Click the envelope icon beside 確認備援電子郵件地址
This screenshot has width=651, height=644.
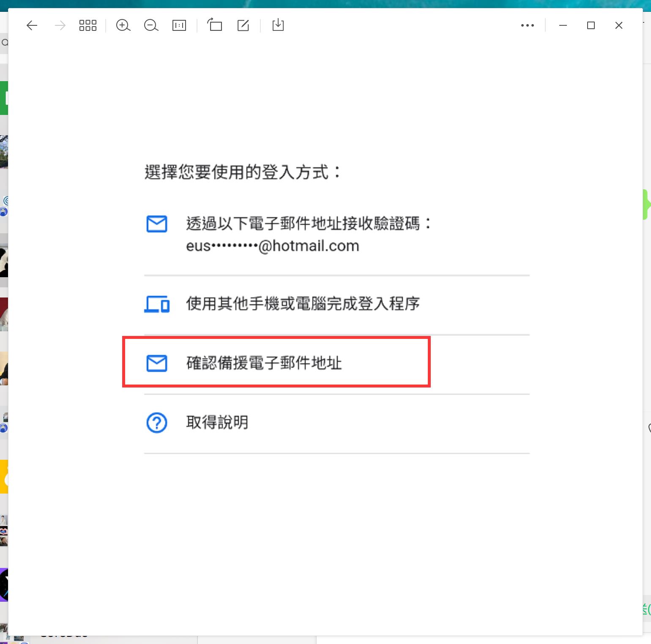[157, 363]
